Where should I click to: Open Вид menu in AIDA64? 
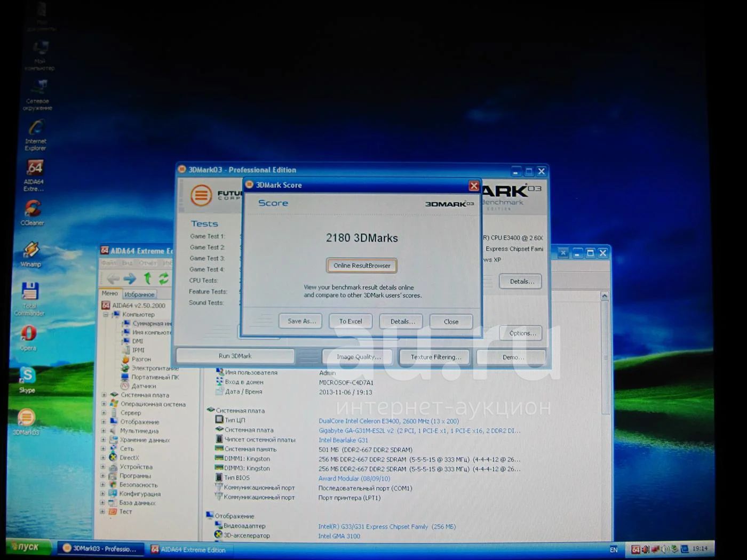click(x=128, y=263)
